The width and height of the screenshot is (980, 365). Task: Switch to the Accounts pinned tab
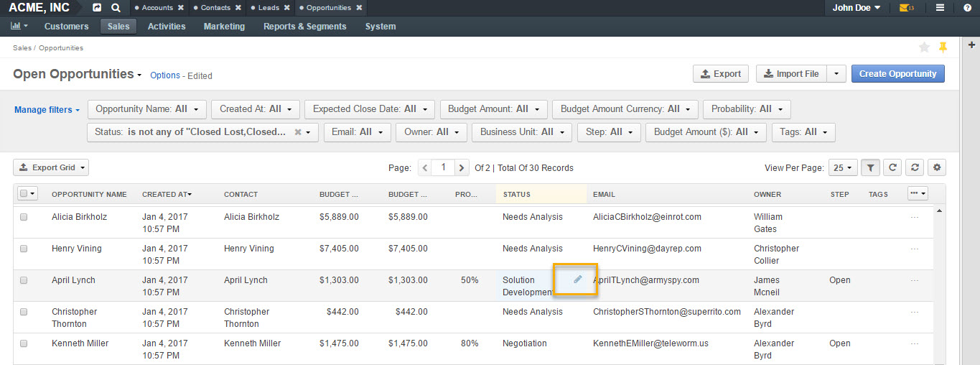[x=157, y=8]
